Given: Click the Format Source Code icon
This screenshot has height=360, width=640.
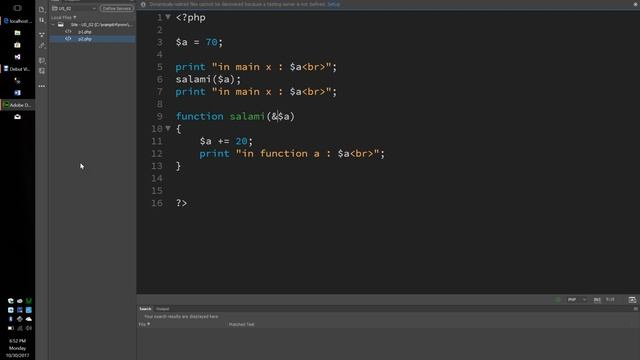Looking at the screenshot, I should coord(42,46).
